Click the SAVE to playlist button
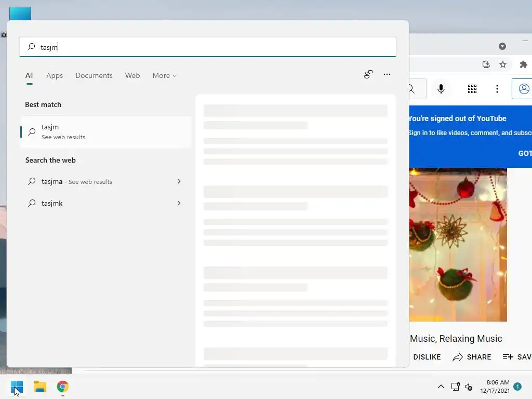Viewport: 532px width, 399px height. click(x=517, y=357)
